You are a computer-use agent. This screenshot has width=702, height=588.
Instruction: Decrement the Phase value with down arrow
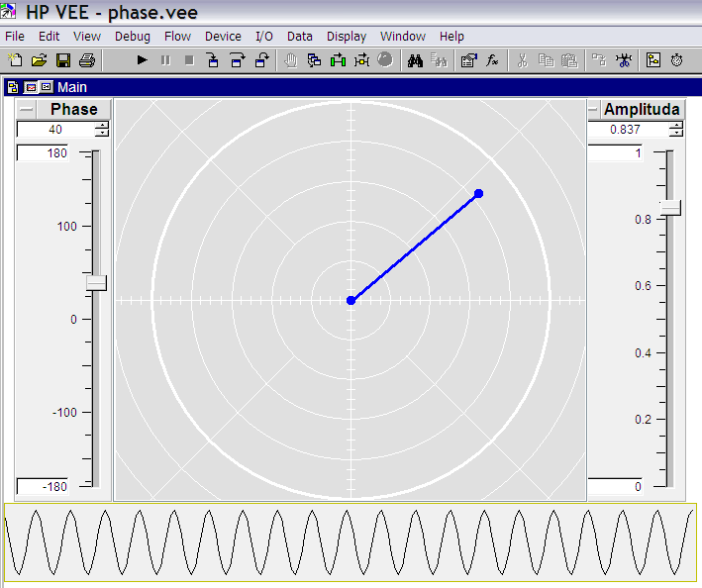pos(103,133)
